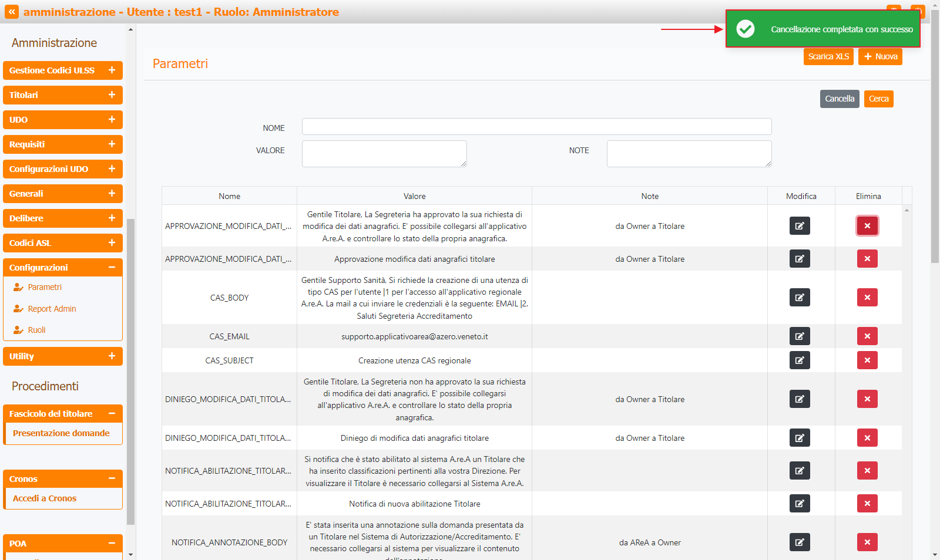Click delete icon for first APPROVAZIONE_MODIFICA_DATI row
The width and height of the screenshot is (940, 560).
click(867, 226)
